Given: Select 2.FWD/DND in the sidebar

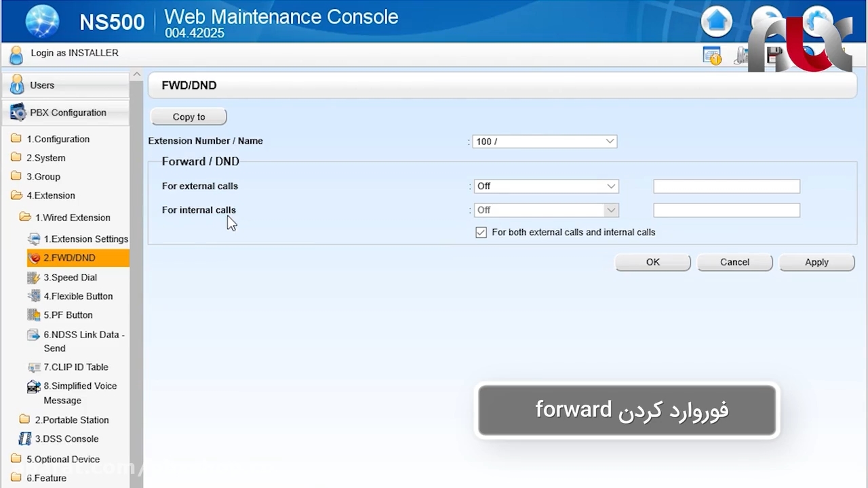Looking at the screenshot, I should click(x=69, y=258).
